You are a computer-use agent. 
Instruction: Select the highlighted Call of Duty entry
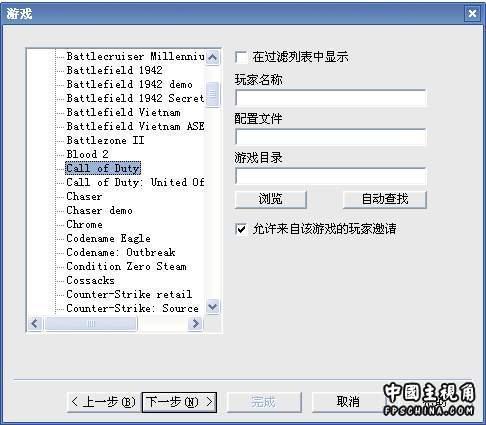(103, 168)
